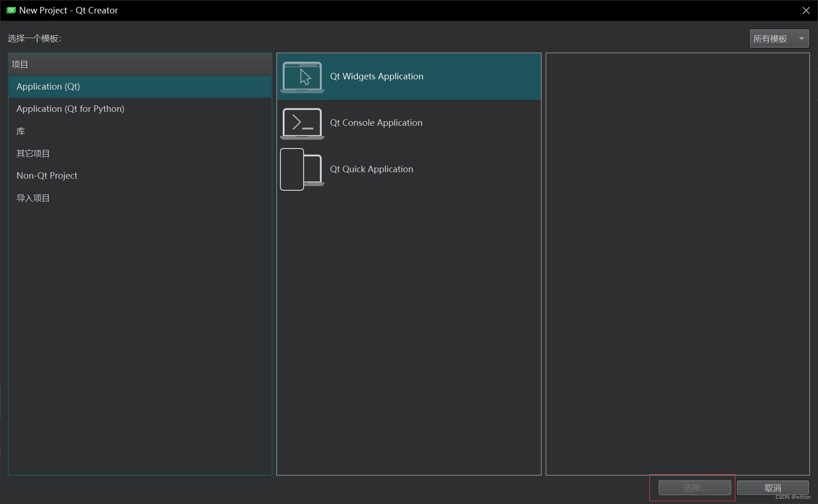
Task: Select the Application (Qt) category
Action: [x=140, y=87]
